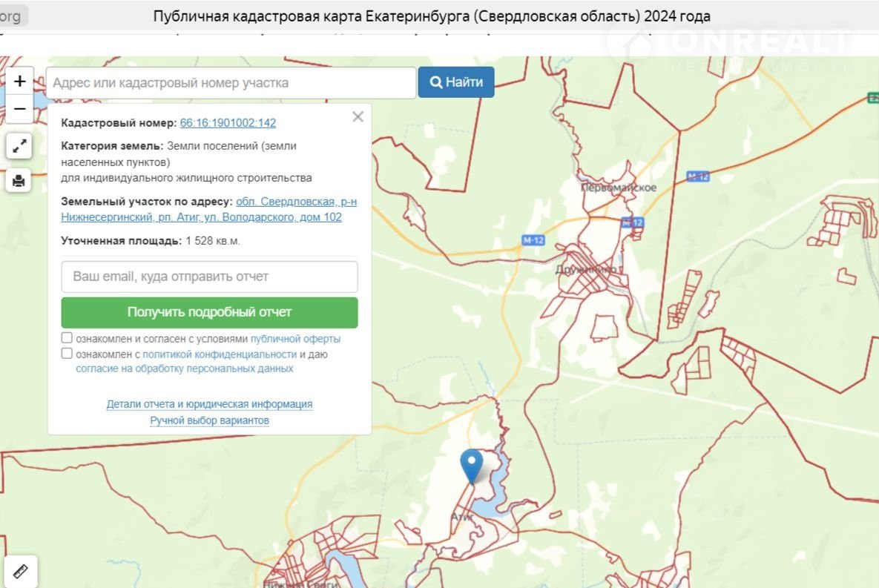Check the public offer agreement checkbox

[x=67, y=338]
